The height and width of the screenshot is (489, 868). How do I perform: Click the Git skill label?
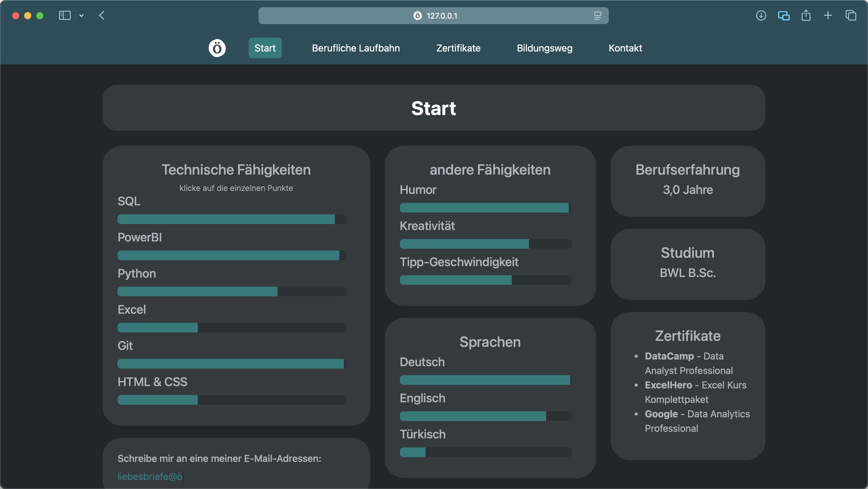pyautogui.click(x=125, y=346)
